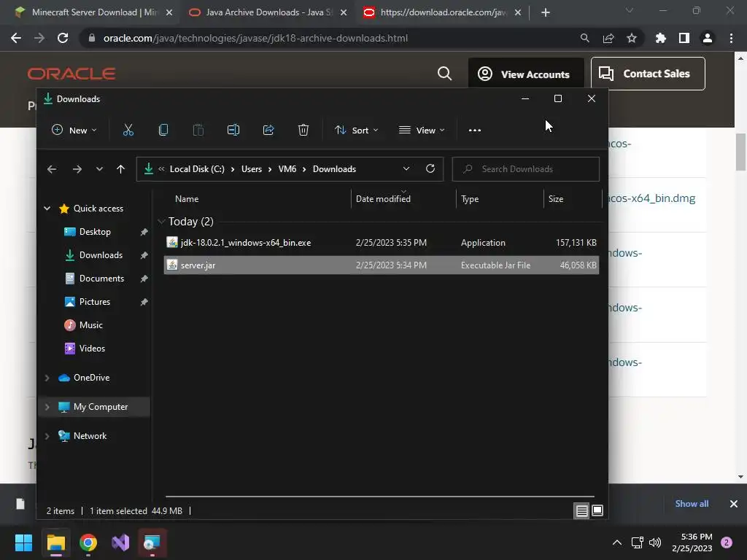Sort by Date modified column header
Screen dimensions: 747x560
[x=383, y=199]
